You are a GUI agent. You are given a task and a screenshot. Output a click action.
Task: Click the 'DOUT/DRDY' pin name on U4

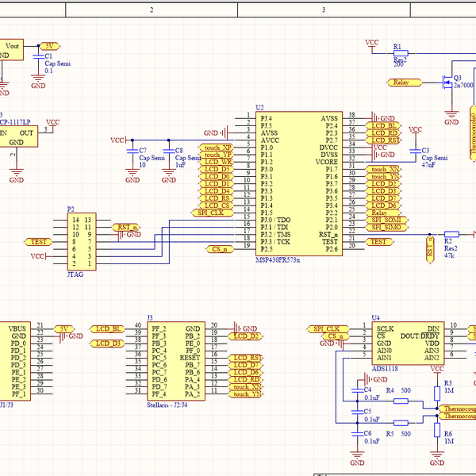[x=420, y=336]
